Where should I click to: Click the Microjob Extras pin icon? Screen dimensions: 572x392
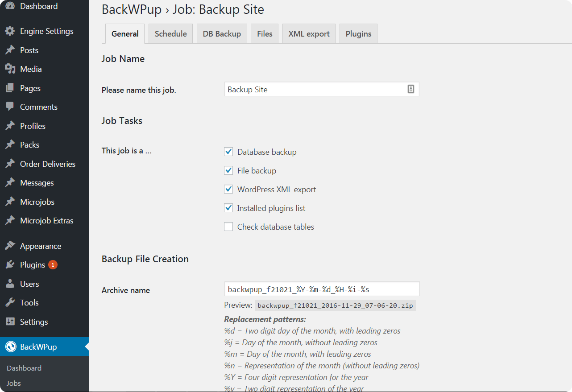[x=10, y=221]
